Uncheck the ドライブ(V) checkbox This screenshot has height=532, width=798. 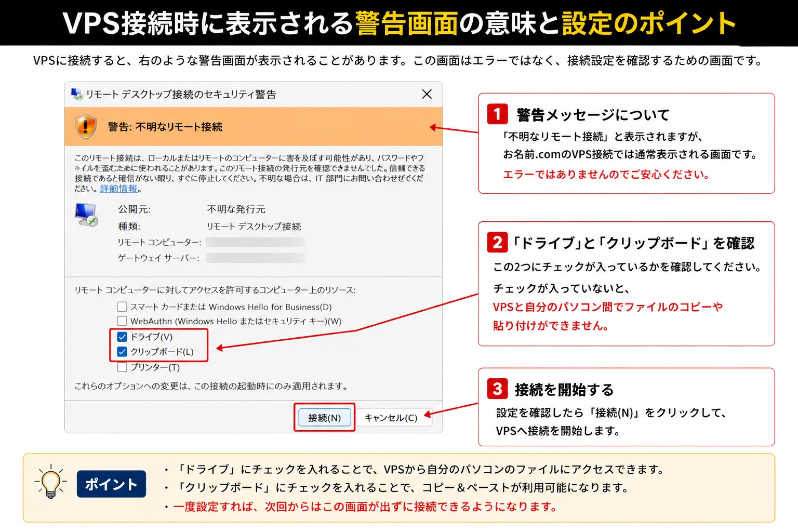(x=122, y=337)
